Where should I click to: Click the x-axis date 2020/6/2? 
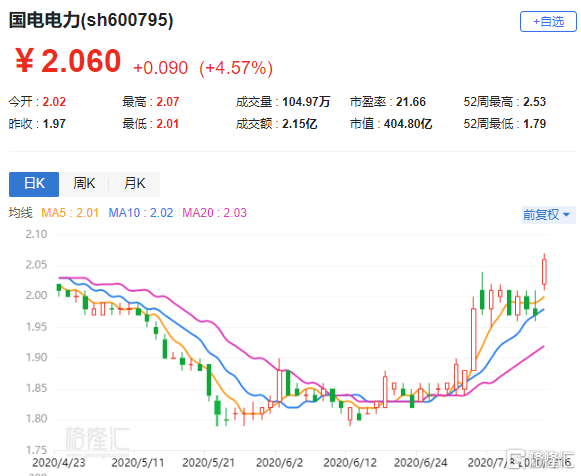(279, 463)
